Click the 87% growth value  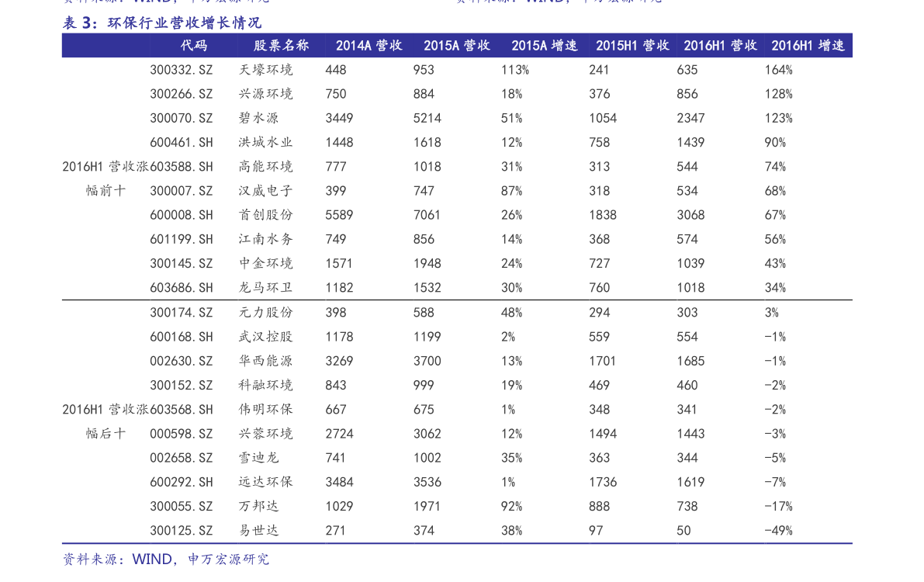[x=511, y=191]
